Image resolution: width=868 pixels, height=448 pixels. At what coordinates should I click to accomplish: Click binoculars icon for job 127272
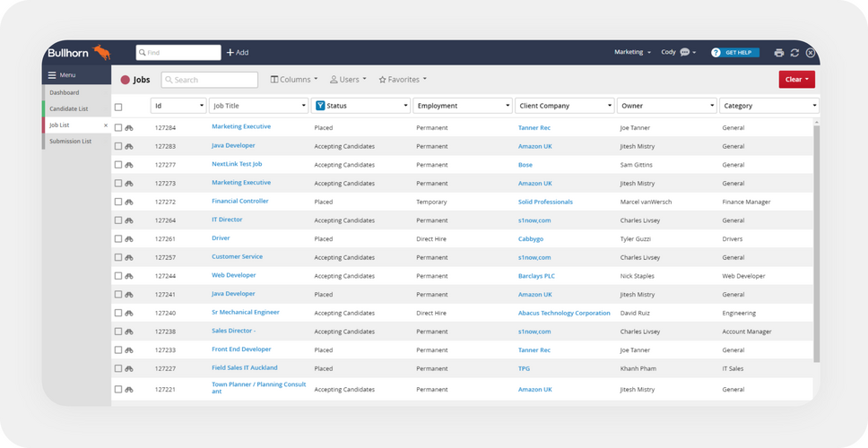click(x=129, y=202)
